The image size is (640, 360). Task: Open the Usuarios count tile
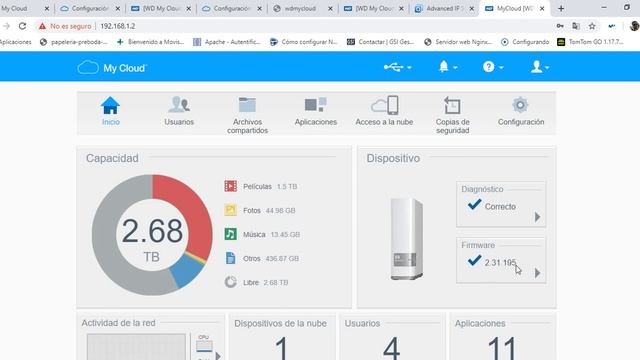(x=391, y=348)
